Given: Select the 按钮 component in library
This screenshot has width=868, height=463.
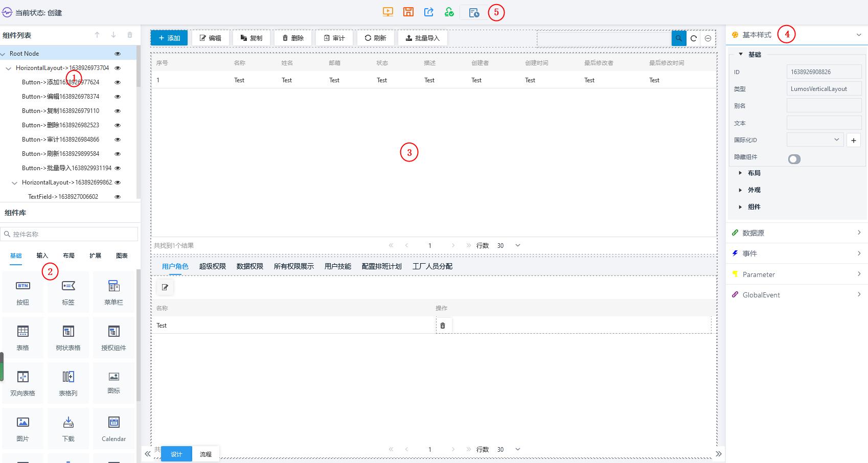Looking at the screenshot, I should 22,292.
